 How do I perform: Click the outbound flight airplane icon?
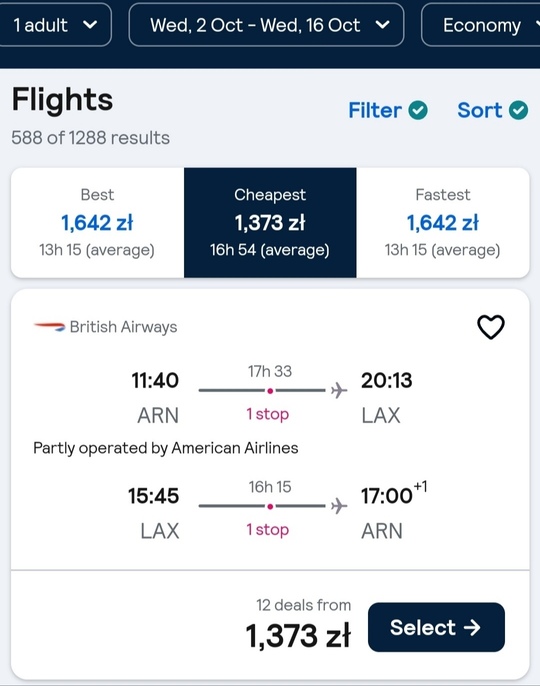click(x=339, y=390)
